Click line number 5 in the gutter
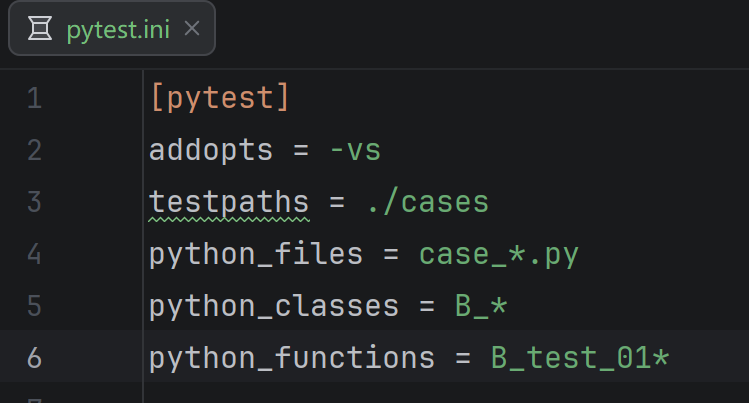This screenshot has width=749, height=403. [x=34, y=306]
